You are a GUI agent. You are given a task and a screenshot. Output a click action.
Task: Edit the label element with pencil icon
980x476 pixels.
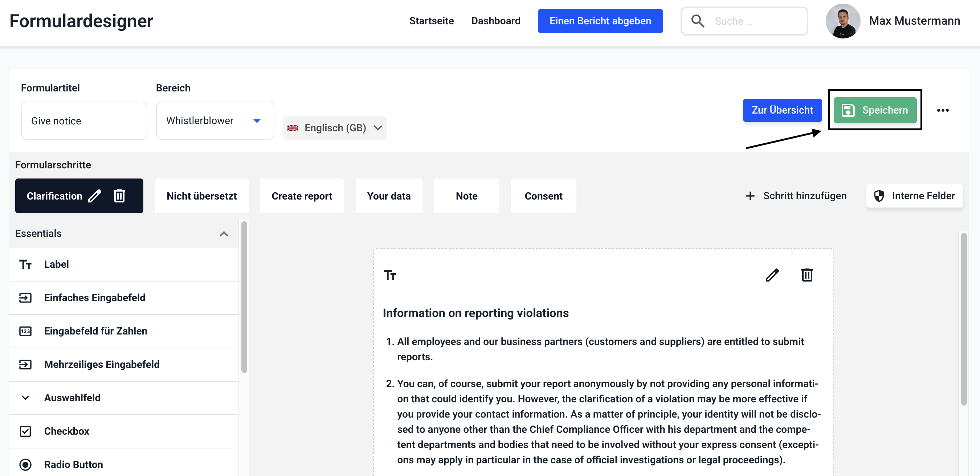772,275
